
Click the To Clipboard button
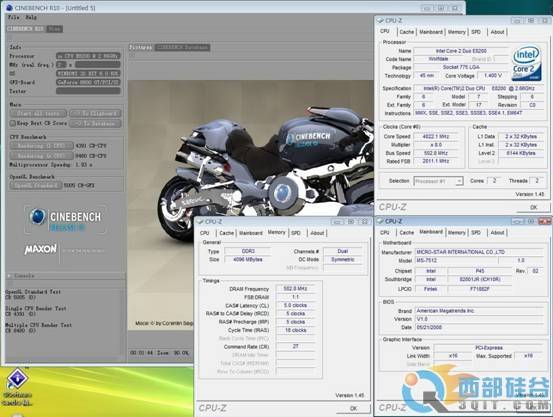tap(95, 114)
